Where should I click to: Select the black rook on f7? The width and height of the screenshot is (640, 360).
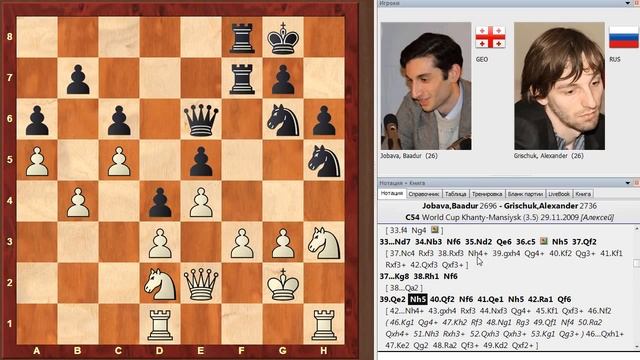242,78
